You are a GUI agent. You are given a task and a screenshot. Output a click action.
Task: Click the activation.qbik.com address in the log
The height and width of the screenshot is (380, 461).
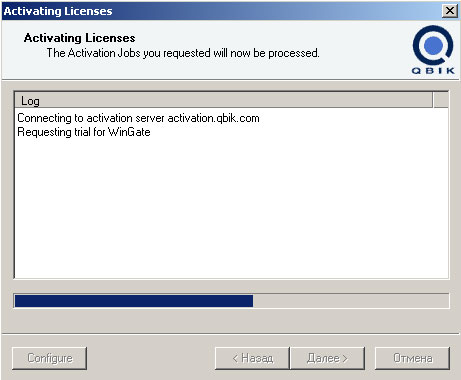coord(213,118)
